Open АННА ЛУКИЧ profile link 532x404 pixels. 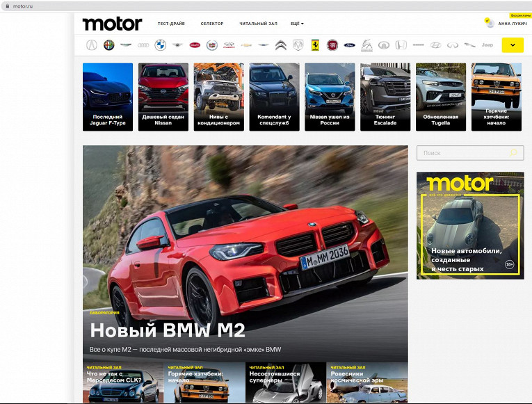click(x=513, y=24)
